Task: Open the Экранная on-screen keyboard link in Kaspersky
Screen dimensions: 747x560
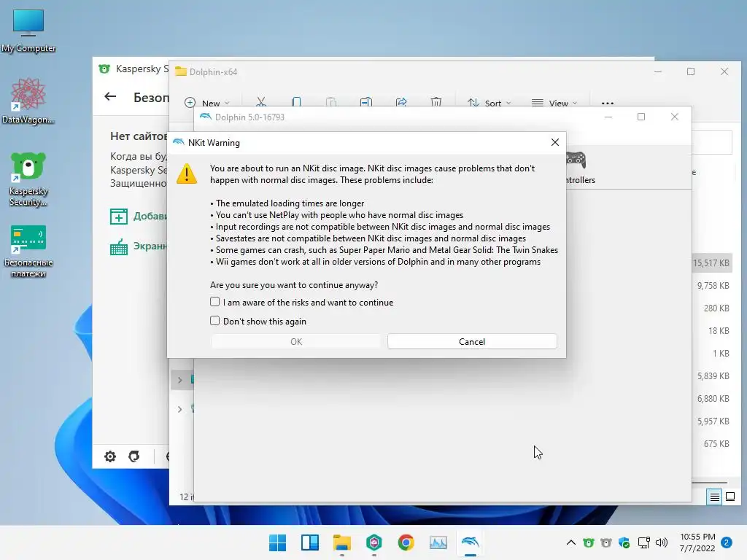Action: [139, 246]
